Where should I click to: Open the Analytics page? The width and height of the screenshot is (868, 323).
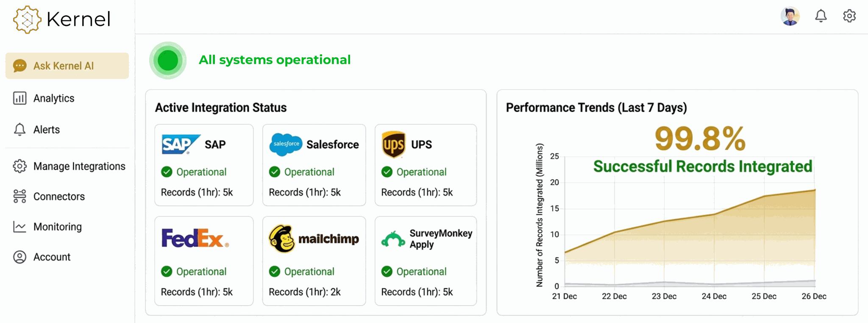tap(54, 98)
